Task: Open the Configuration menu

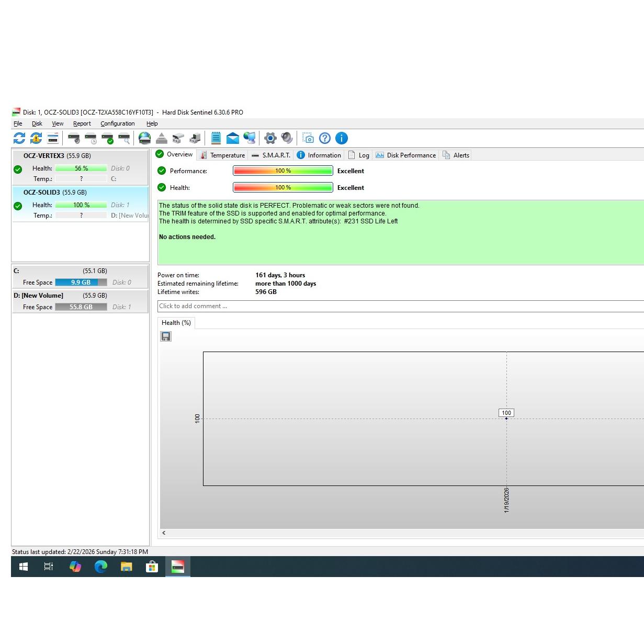Action: coord(117,123)
